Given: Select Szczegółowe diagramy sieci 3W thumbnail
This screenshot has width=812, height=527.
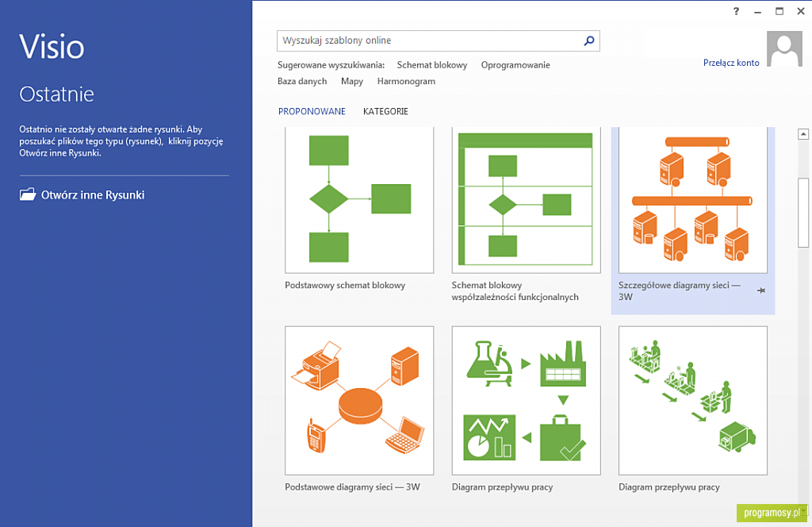Looking at the screenshot, I should (693, 200).
